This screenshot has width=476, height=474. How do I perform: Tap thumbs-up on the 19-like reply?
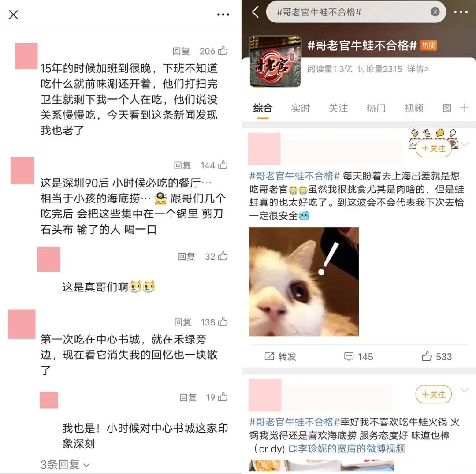pyautogui.click(x=223, y=397)
